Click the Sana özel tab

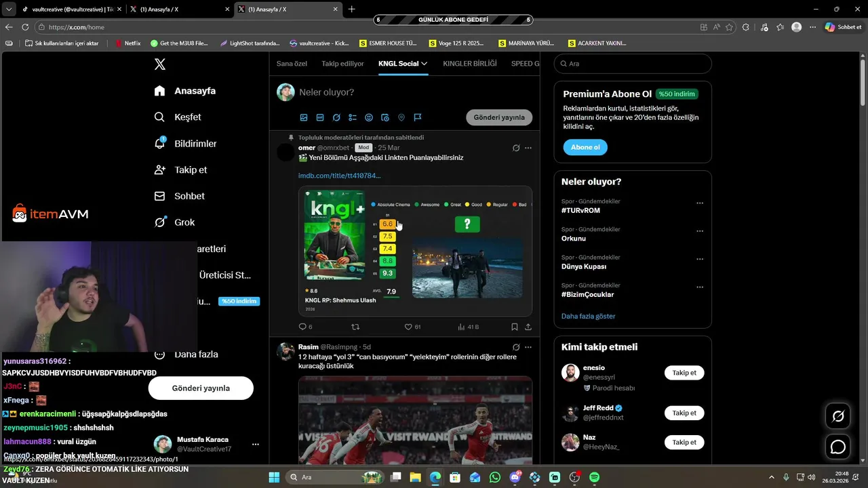pos(292,64)
